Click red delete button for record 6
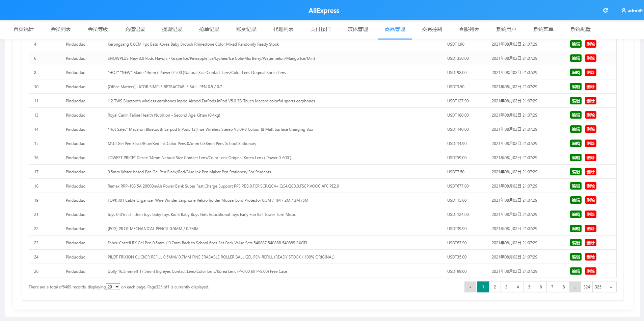 point(591,58)
